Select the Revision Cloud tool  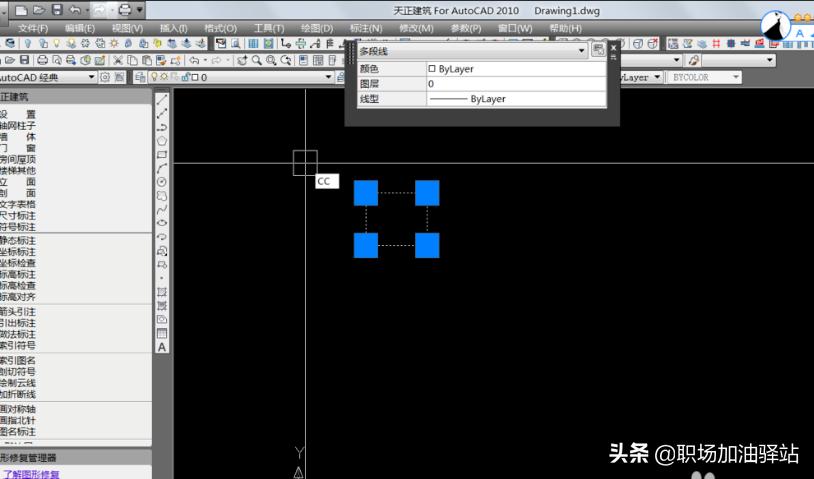click(x=162, y=196)
